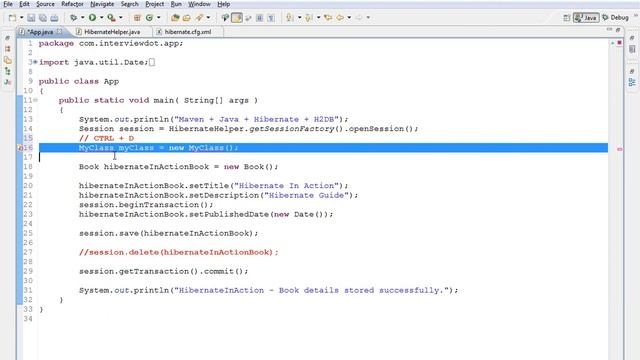Open the Edit menu
Viewport: 640px width, 360px height.
(24, 4)
